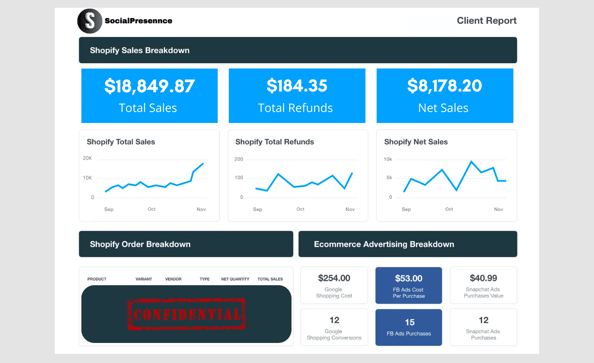This screenshot has width=594, height=363.
Task: Open the Shopify Net Sales chart
Action: click(x=447, y=175)
